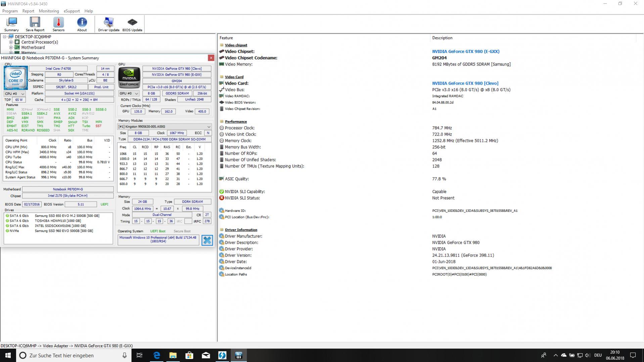Open BIOS Update chip icon

coord(132,24)
